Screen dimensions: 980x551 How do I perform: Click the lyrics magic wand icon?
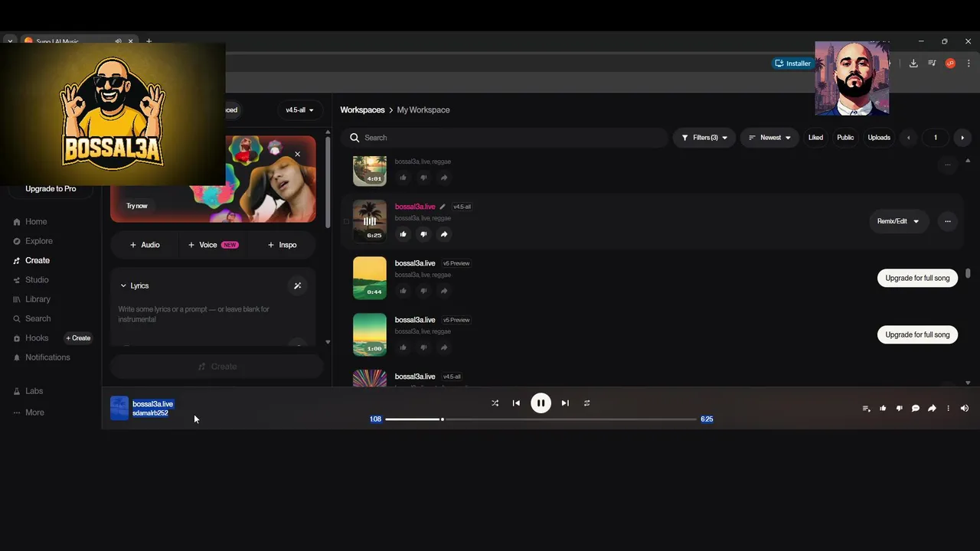point(297,285)
